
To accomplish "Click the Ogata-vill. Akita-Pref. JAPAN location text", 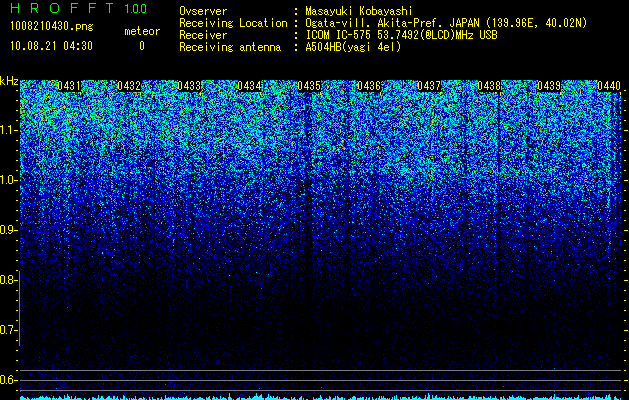I will tap(446, 24).
